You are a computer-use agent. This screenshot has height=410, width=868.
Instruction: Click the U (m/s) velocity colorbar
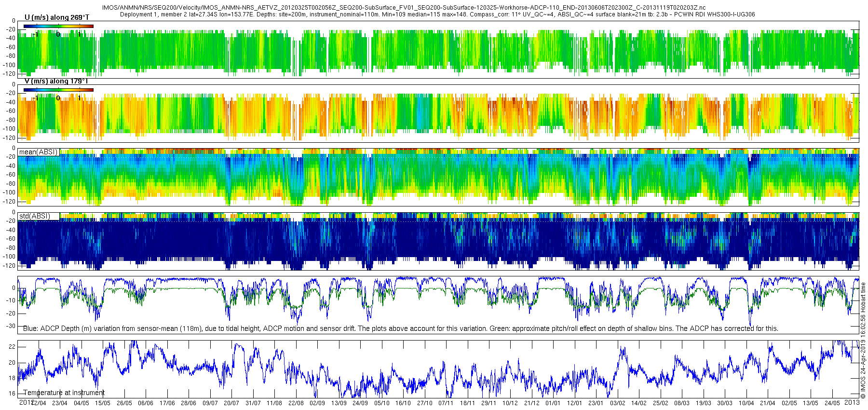[58, 26]
